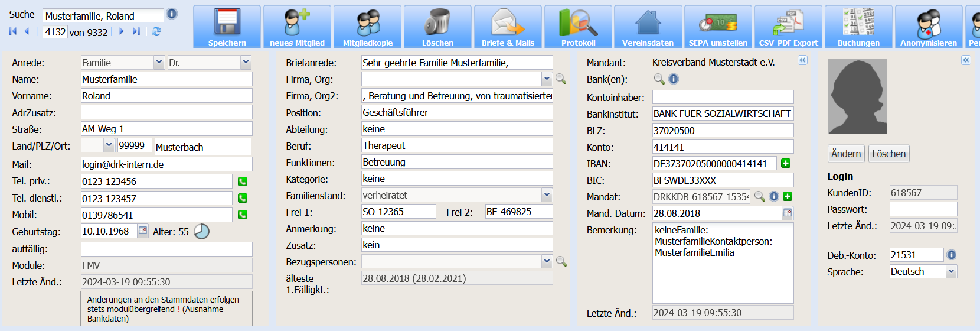
Task: Click the Frei 1 field SO-12365
Action: [398, 212]
